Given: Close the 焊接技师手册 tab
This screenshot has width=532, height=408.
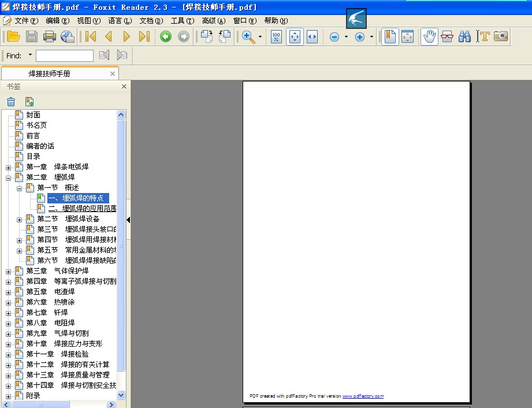Looking at the screenshot, I should pyautogui.click(x=113, y=73).
